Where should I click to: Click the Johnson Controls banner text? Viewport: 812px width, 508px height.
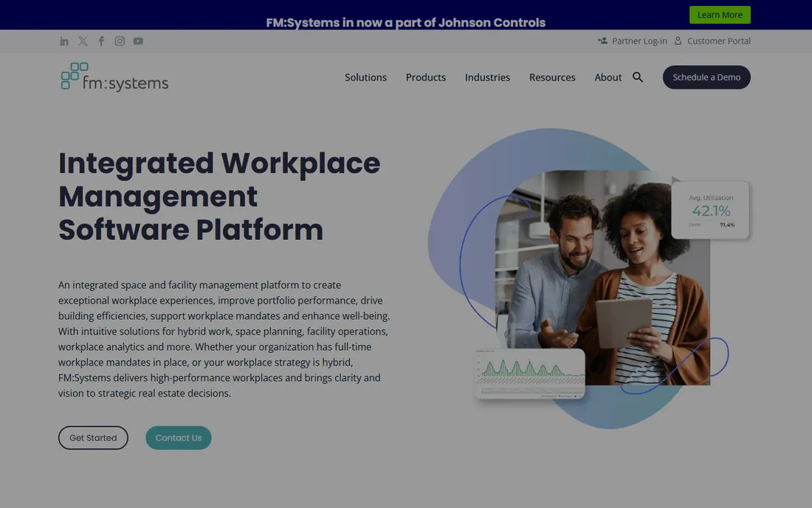pos(405,23)
